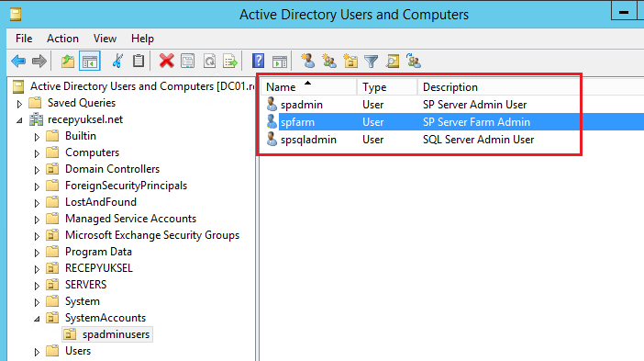Image resolution: width=644 pixels, height=361 pixels.
Task: Expand the Builtin container
Action: click(37, 137)
